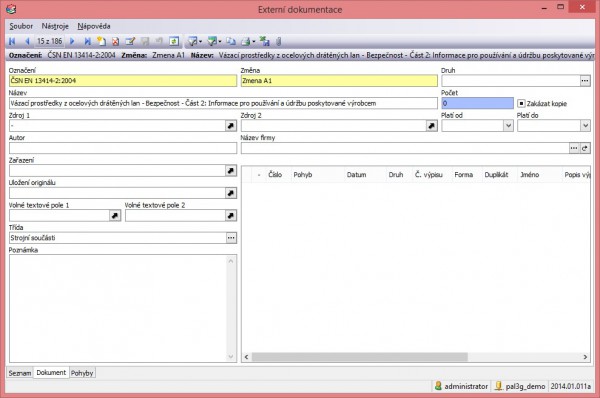Open the print options dropdown arrow

click(254, 41)
